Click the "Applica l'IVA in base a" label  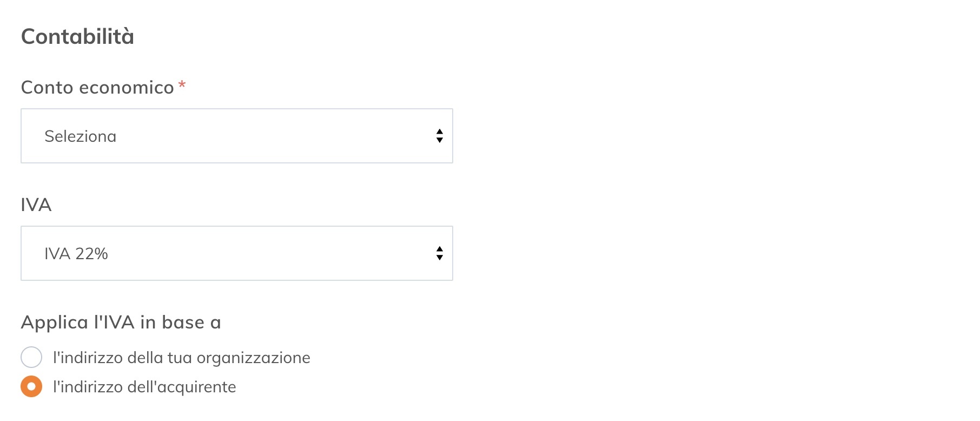point(121,322)
